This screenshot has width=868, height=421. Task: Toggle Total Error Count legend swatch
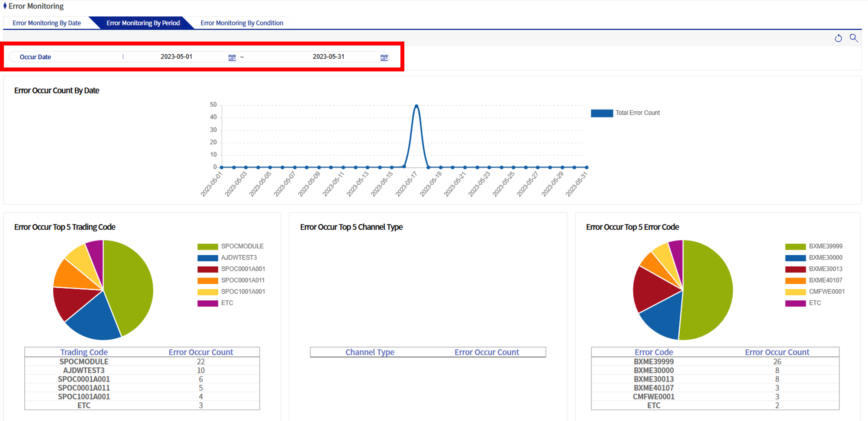pos(602,113)
